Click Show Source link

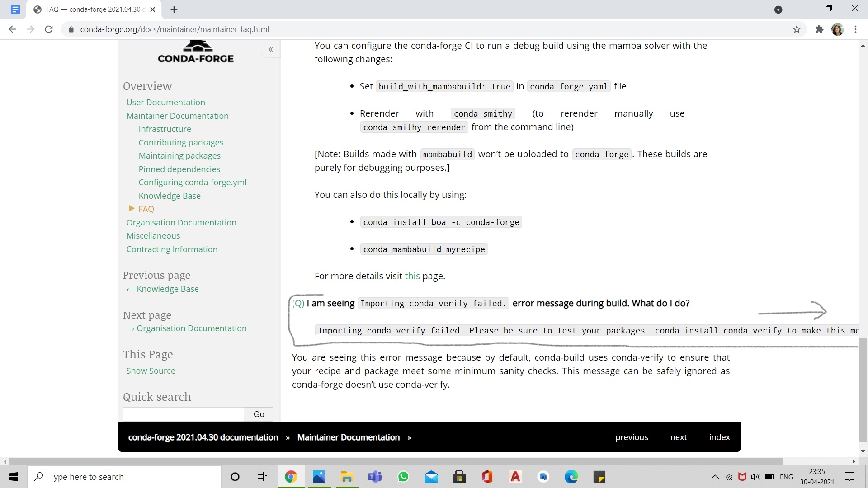[x=151, y=371]
